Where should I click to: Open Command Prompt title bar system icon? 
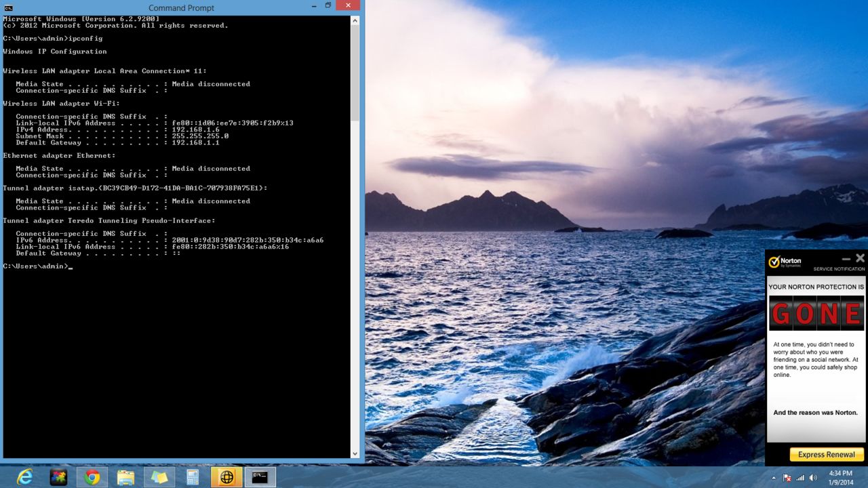point(8,7)
